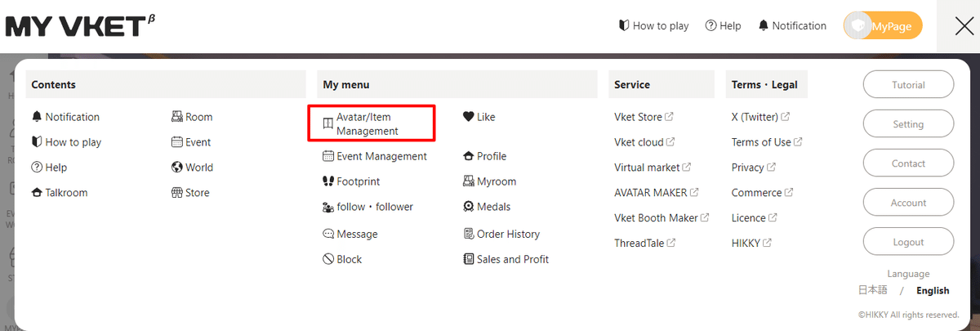Click the World globe icon
980x331 pixels.
[176, 168]
